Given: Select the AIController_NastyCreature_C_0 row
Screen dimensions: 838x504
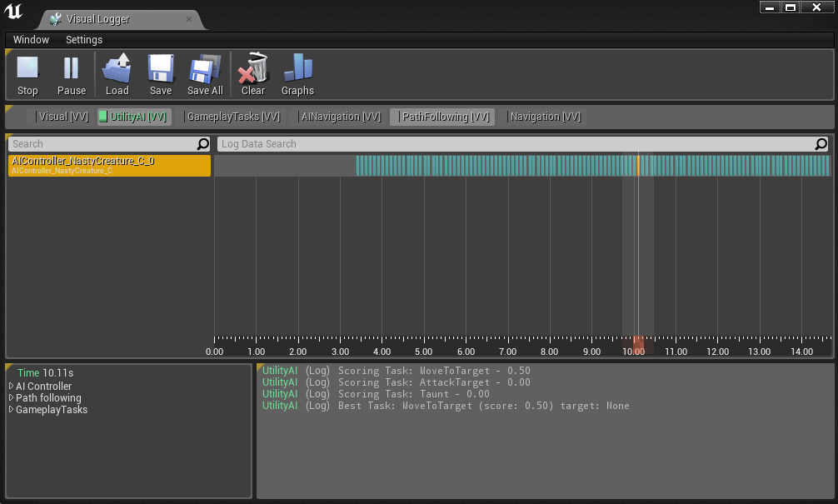Looking at the screenshot, I should click(x=108, y=165).
